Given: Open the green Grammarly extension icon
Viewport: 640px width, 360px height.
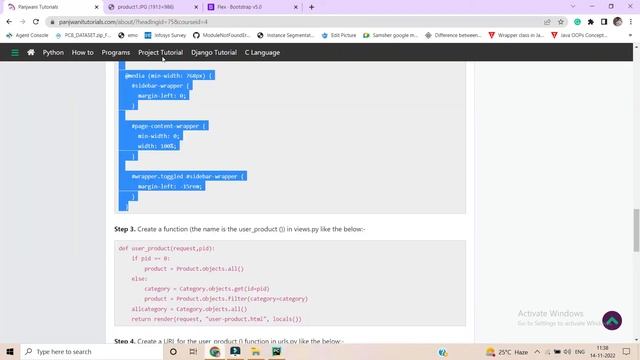Looking at the screenshot, I should click(x=578, y=22).
